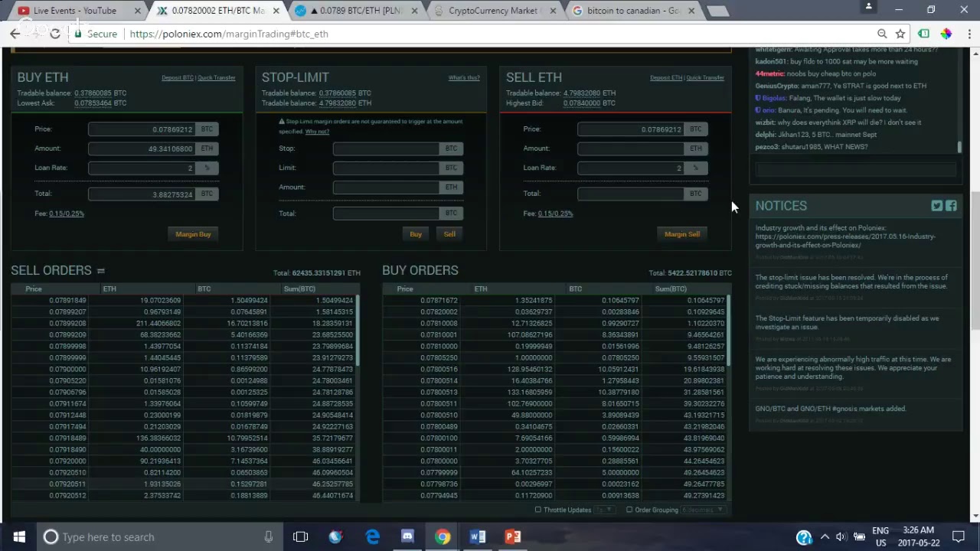Open Discord from the taskbar
Screen dimensions: 980x551
pyautogui.click(x=407, y=537)
